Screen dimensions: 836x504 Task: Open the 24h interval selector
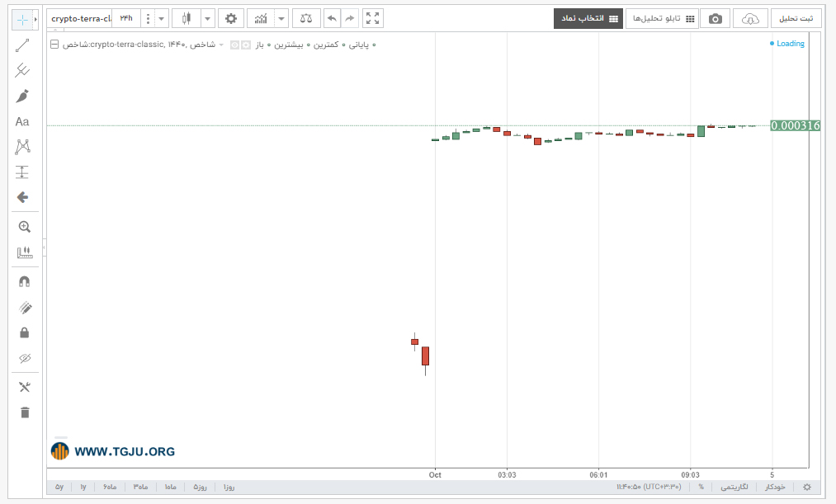[x=126, y=19]
